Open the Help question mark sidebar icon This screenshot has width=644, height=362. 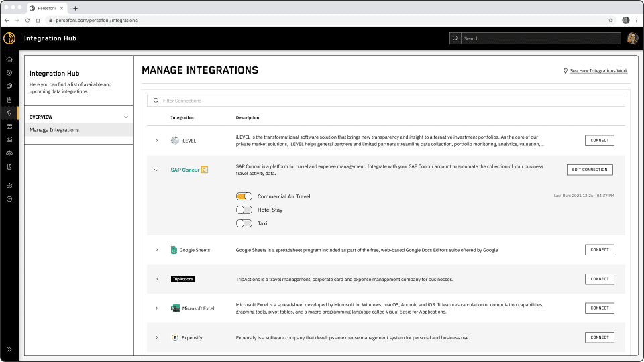tap(9, 199)
